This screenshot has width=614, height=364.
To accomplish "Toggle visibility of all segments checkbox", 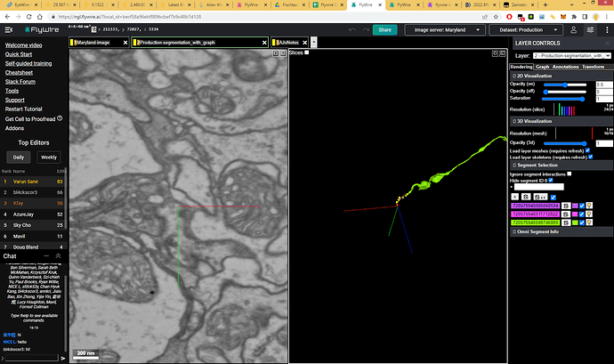I will click(x=553, y=197).
